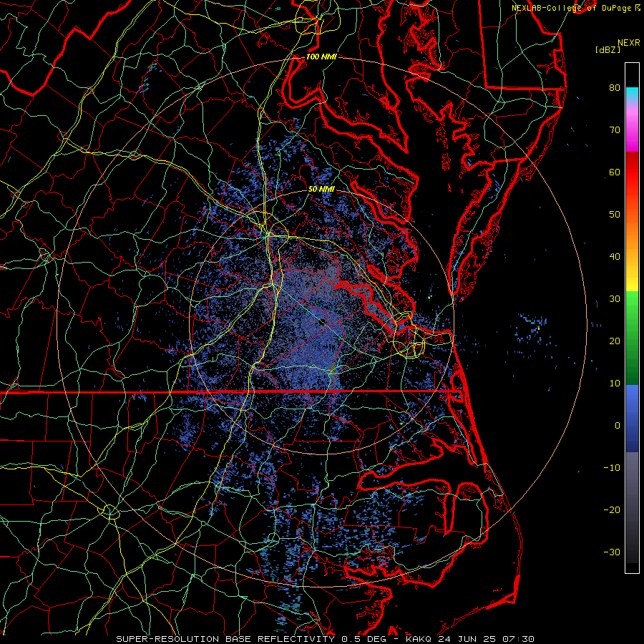Screen dimensions: 644x644
Task: Click the 60 value on dBZ scale
Action: [x=615, y=172]
